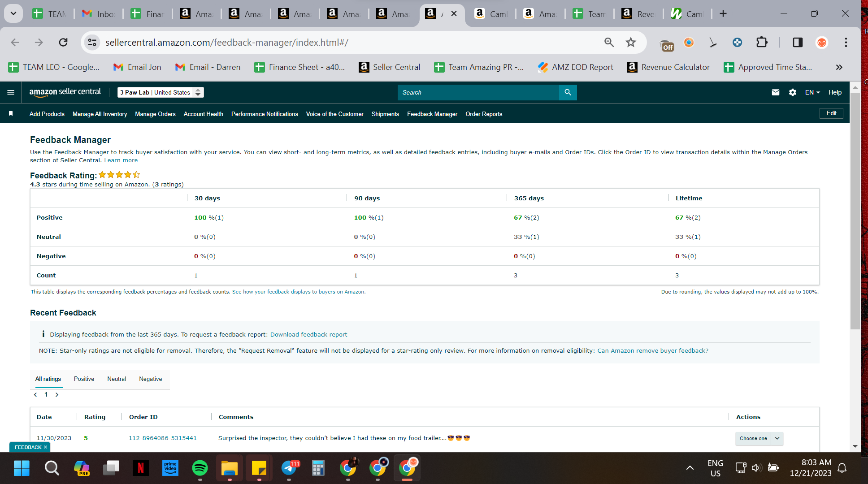This screenshot has width=868, height=484.
Task: Open Calculator from the taskbar
Action: coord(318,468)
